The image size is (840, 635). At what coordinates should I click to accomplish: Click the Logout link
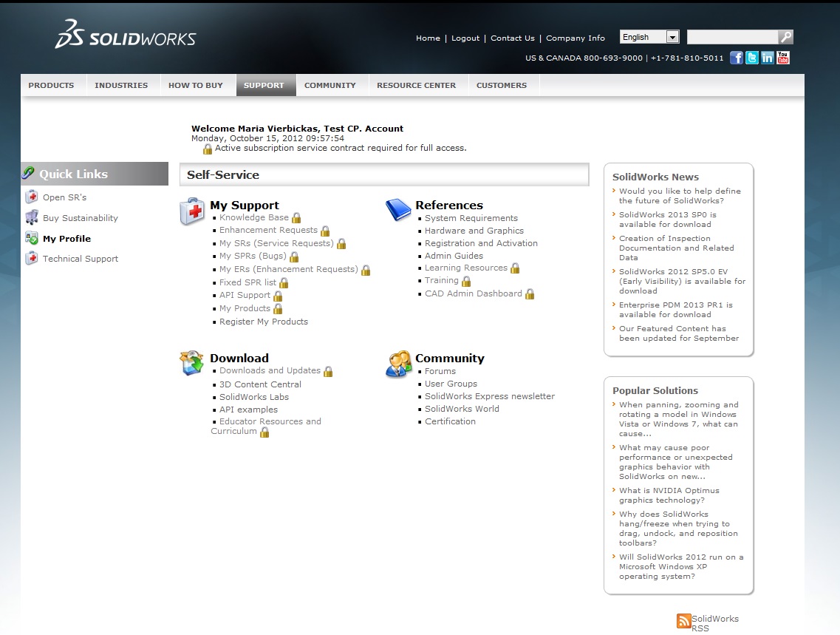point(465,38)
